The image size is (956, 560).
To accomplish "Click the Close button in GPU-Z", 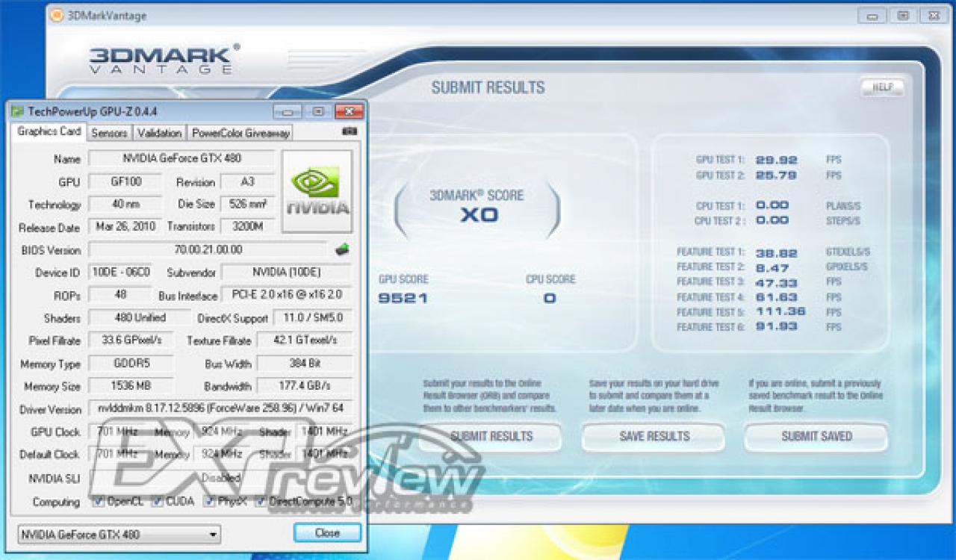I will (x=327, y=533).
